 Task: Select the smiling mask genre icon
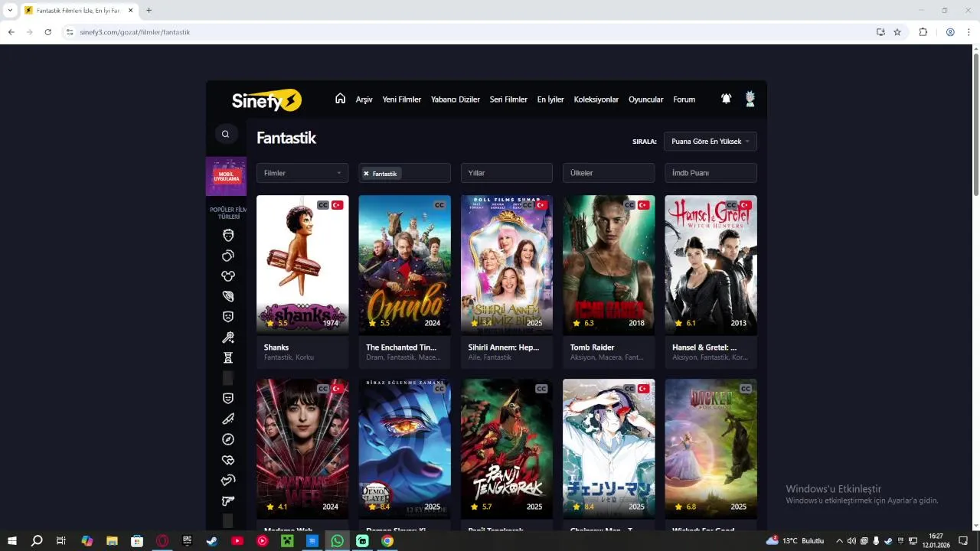[x=227, y=399]
